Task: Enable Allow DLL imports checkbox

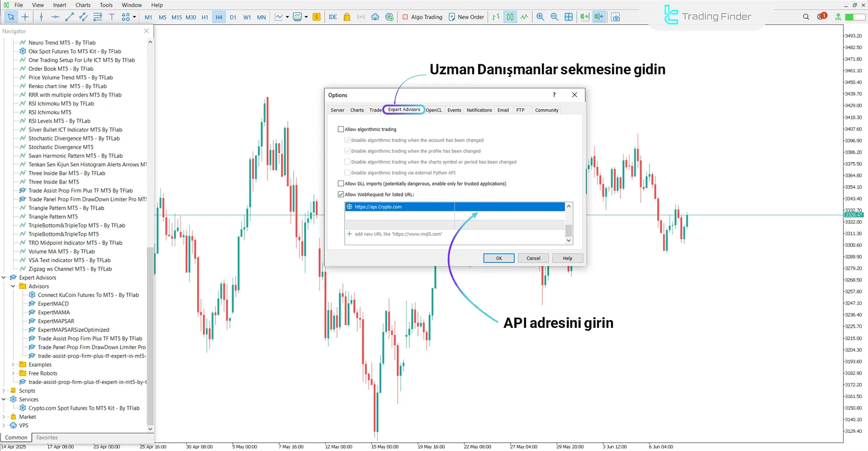Action: pyautogui.click(x=341, y=183)
